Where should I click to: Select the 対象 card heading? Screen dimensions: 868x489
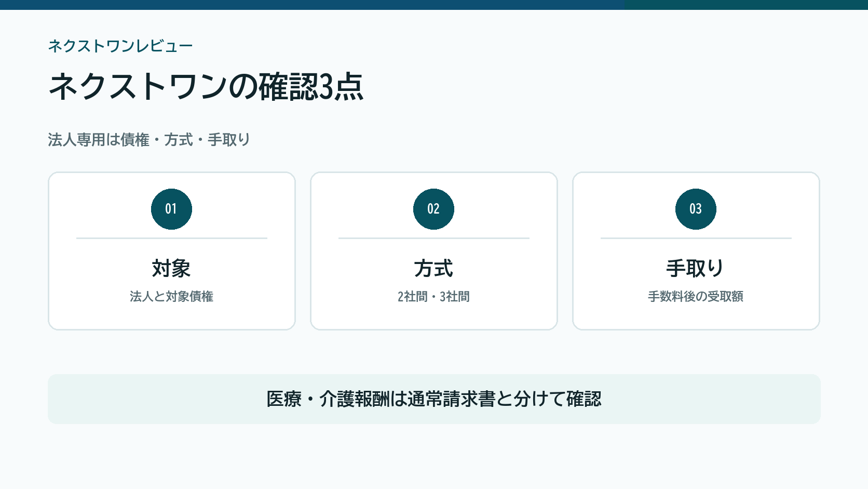(x=171, y=269)
